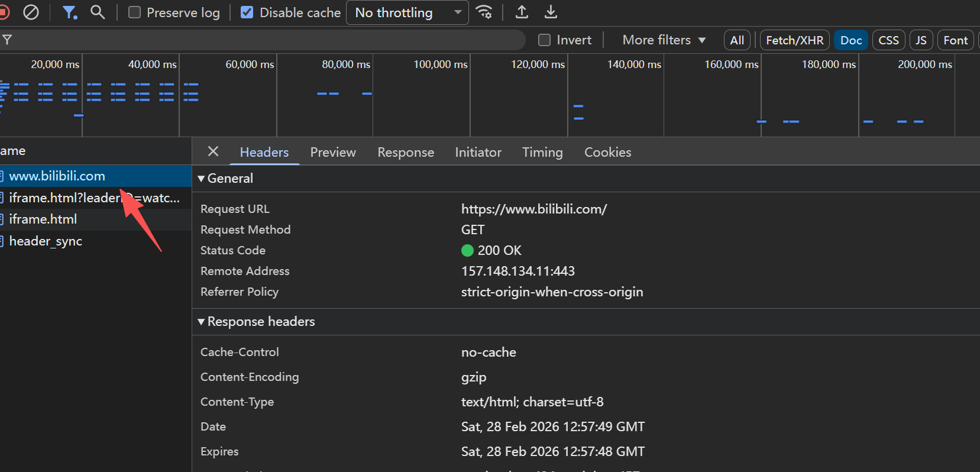Image resolution: width=980 pixels, height=472 pixels.
Task: Open the network search magnifier
Action: tap(98, 12)
